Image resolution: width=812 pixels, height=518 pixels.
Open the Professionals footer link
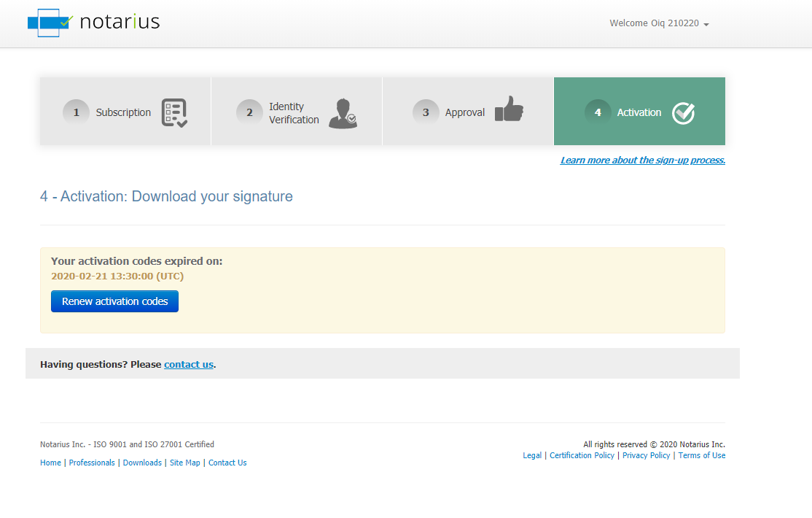tap(92, 463)
